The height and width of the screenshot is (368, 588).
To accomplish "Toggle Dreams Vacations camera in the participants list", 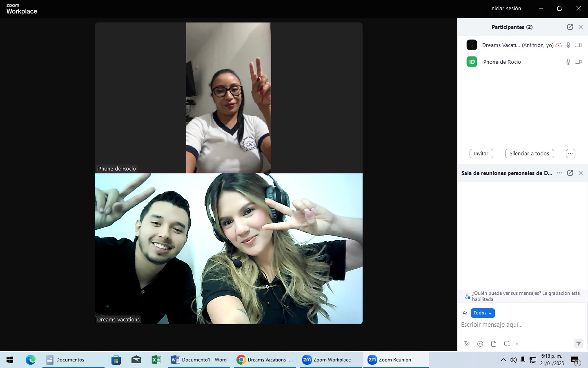I will [578, 45].
